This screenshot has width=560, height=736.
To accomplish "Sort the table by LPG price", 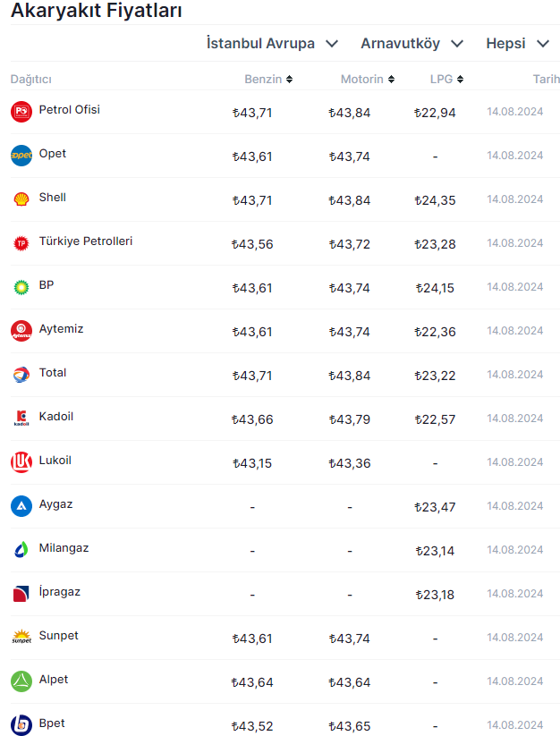I will (x=446, y=80).
